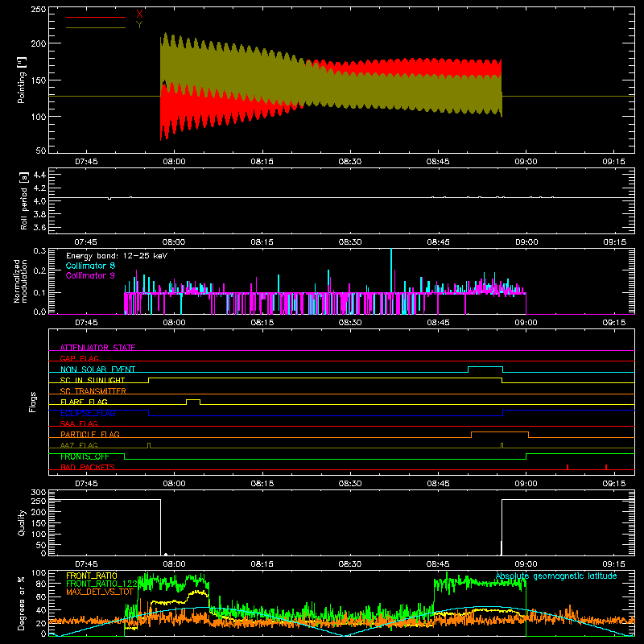Select 'Energy band: 12-25 keV' annotation
Screen dimensions: 644x644
[x=117, y=256]
